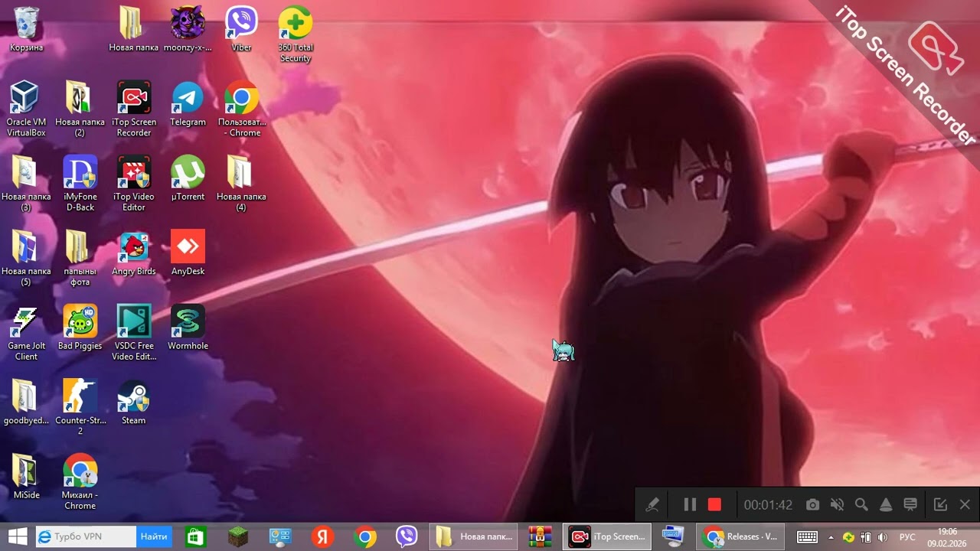The height and width of the screenshot is (551, 980).
Task: Select the goodbyed... folder icon
Action: 26,402
